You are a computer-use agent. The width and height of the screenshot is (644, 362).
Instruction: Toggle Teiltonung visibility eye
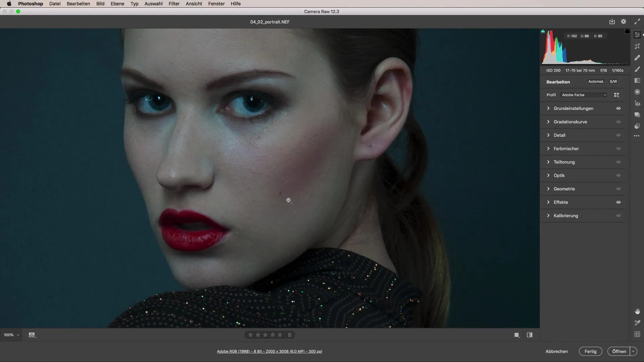tap(619, 162)
